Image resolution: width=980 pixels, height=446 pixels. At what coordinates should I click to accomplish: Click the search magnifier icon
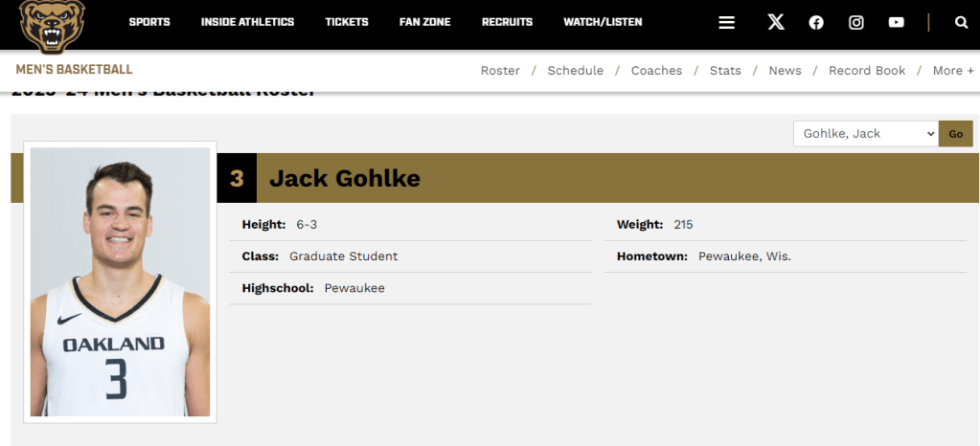click(x=961, y=23)
